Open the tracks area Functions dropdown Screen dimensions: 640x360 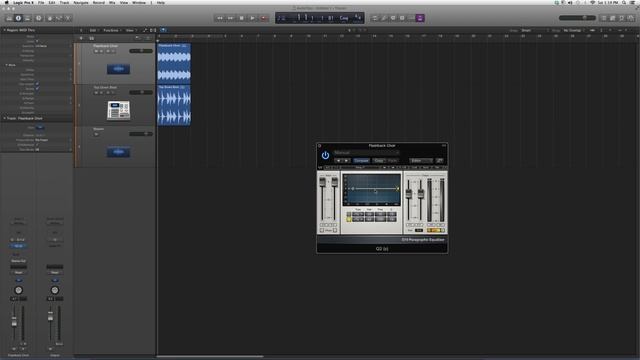tap(111, 30)
